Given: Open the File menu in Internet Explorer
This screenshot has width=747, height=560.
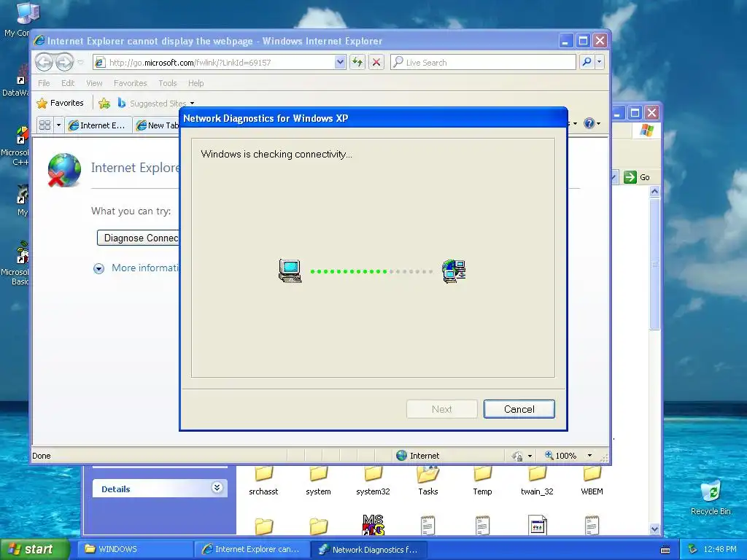Looking at the screenshot, I should (x=44, y=83).
